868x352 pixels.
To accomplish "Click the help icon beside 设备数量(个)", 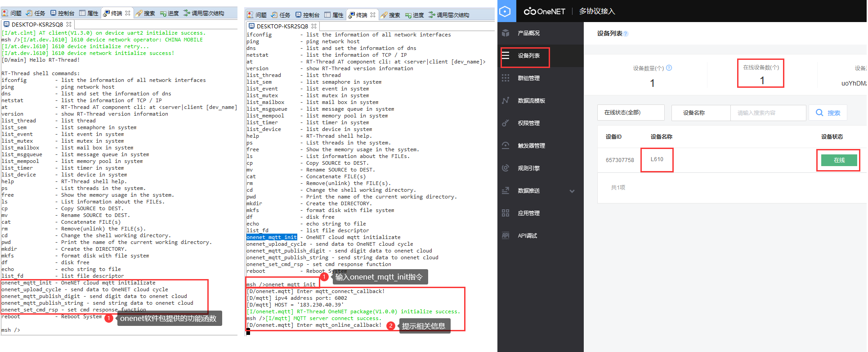I will [669, 68].
